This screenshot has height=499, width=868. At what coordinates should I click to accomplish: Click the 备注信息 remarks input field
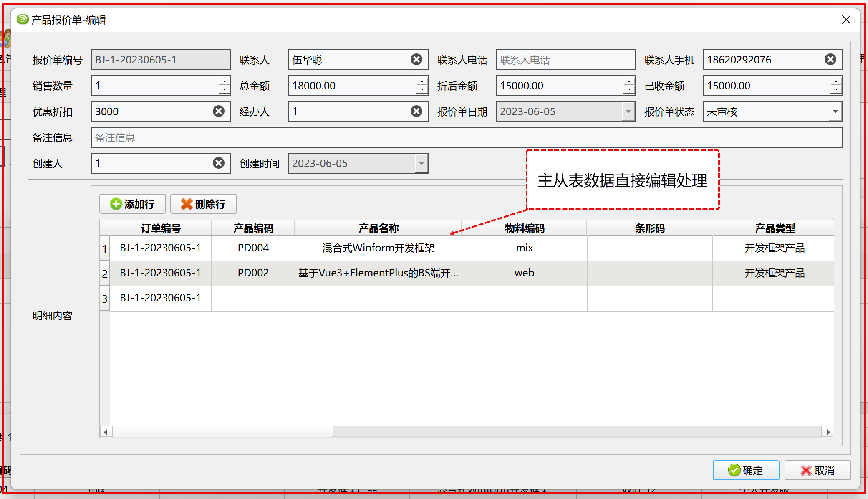(x=467, y=137)
